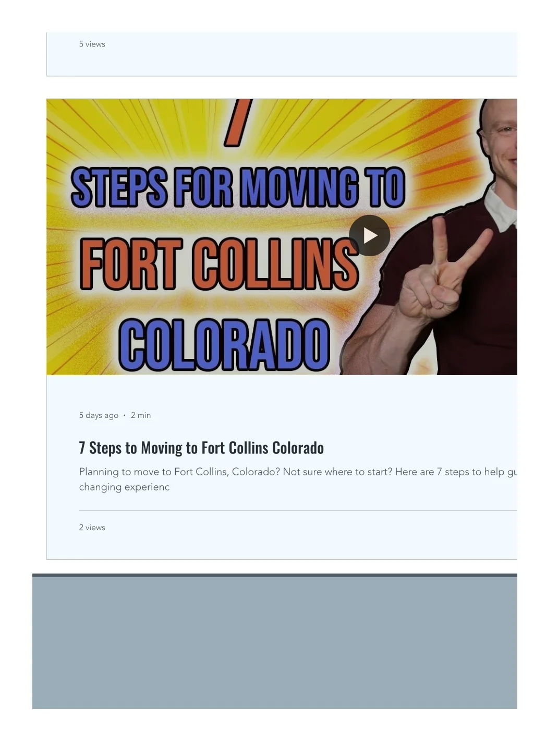Click the "STEPS FOR MOVING TO" thumbnail headline
The width and height of the screenshot is (534, 756).
(238, 188)
